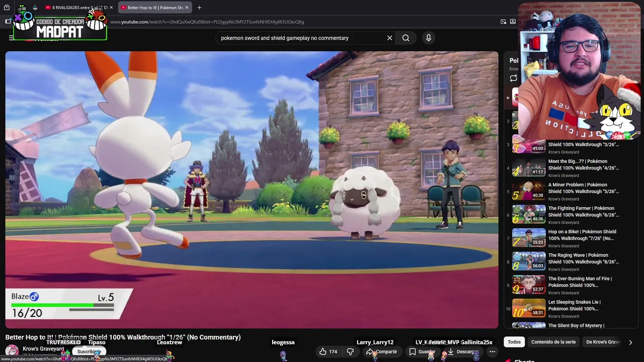This screenshot has width=644, height=362.
Task: Like the video with thumbs-up 174
Action: click(328, 351)
